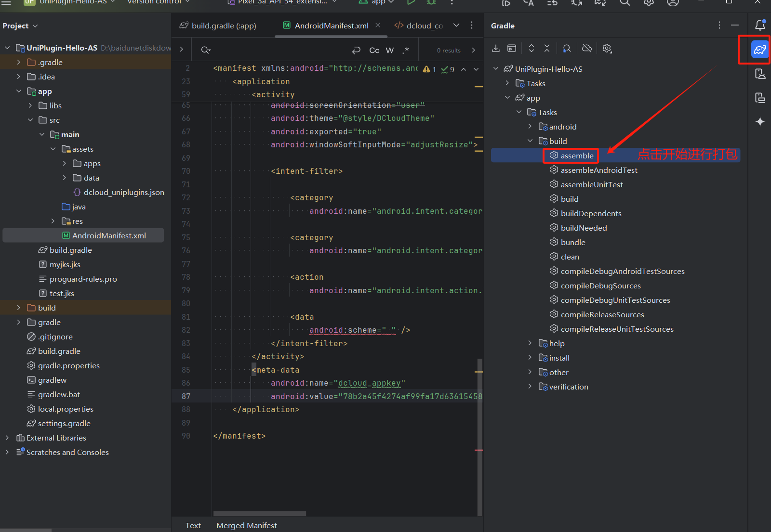The width and height of the screenshot is (771, 532).
Task: Click the editor vertical scrollbar thumb
Action: click(479, 437)
